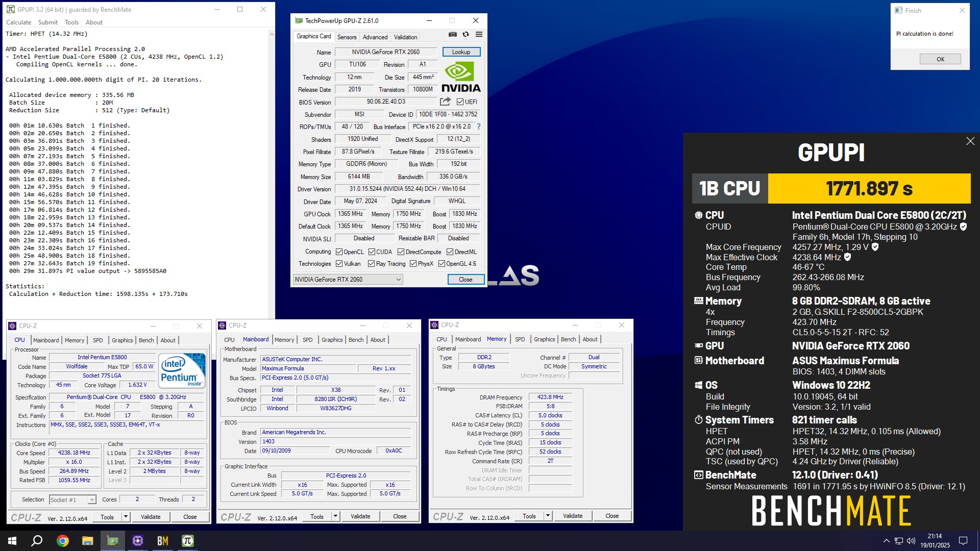Toggle the PhysX checkbox
Image resolution: width=980 pixels, height=551 pixels.
[x=413, y=264]
